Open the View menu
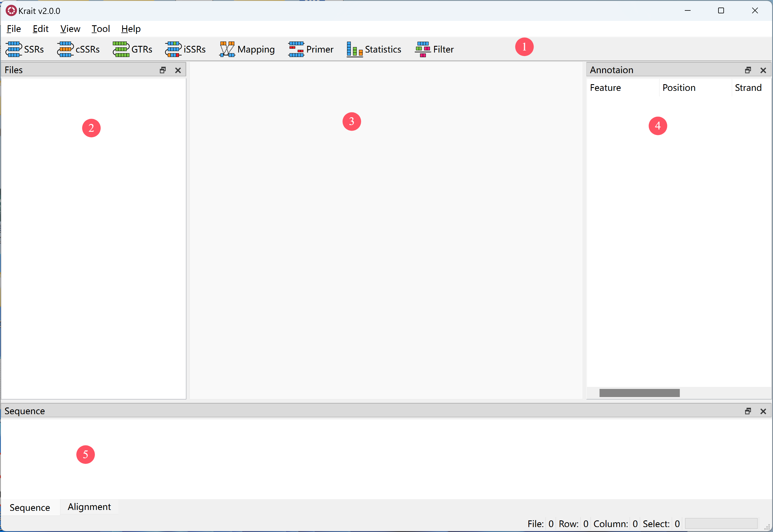This screenshot has width=773, height=532. (x=70, y=29)
